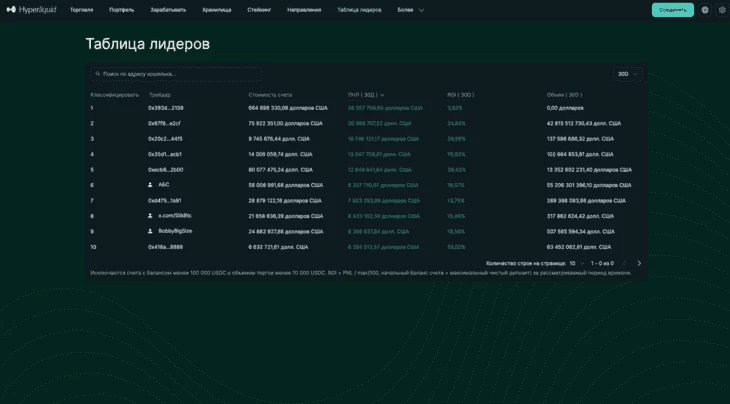Viewport: 730px width, 404px height.
Task: Click the ROI (30D) column header
Action: pyautogui.click(x=460, y=95)
